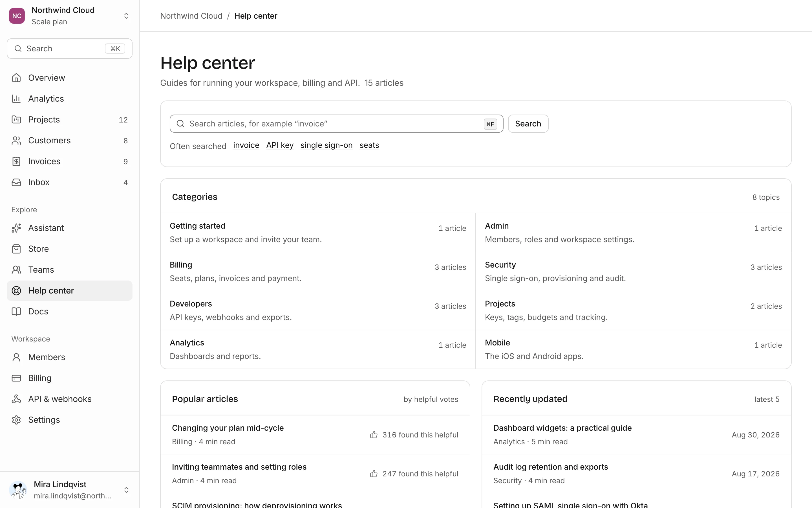Go to Customers in the sidebar

point(69,141)
